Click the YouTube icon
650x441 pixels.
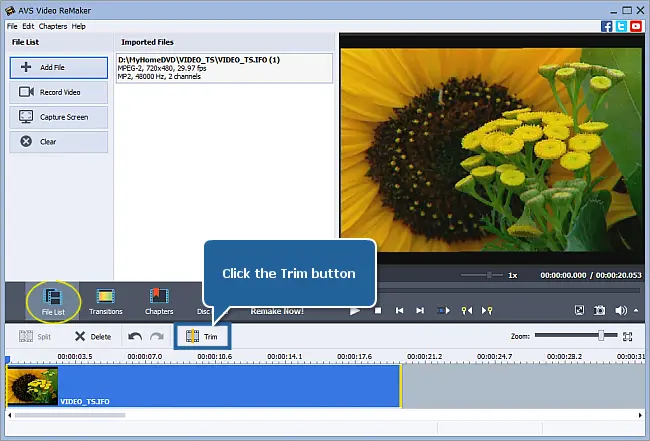pyautogui.click(x=635, y=26)
